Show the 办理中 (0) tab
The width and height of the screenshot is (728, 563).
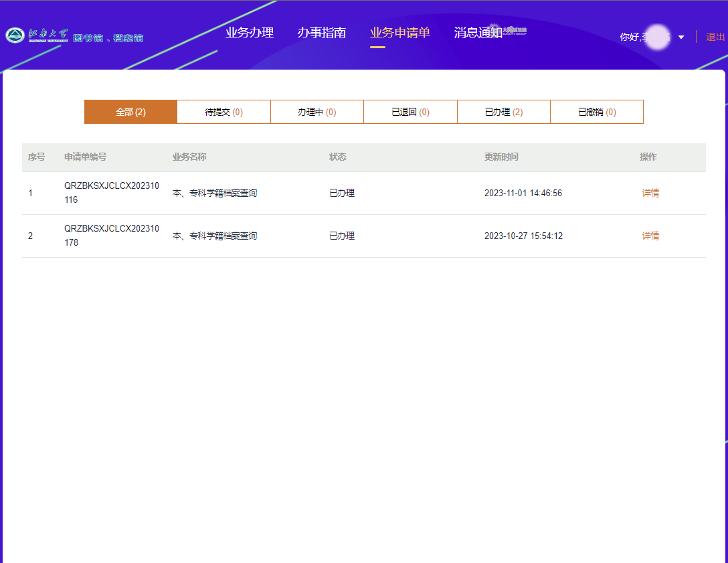317,112
